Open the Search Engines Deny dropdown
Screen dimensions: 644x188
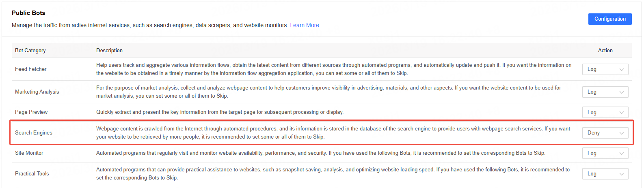click(605, 133)
